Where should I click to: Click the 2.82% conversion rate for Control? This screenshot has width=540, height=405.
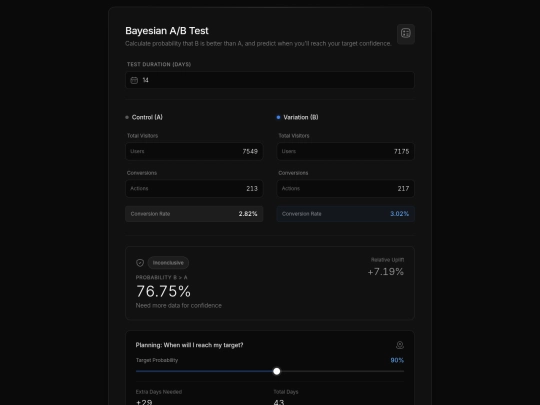tap(248, 214)
